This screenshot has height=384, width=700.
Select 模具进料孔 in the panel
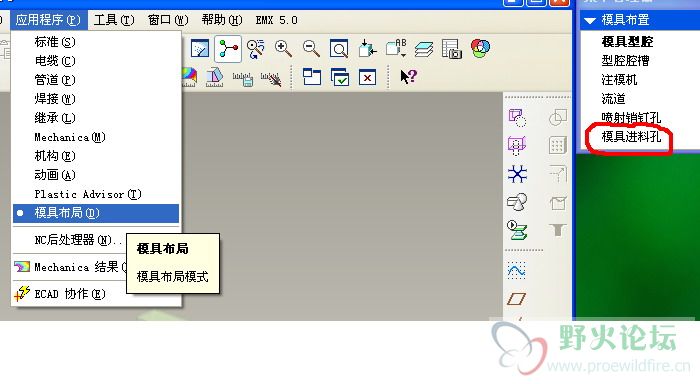631,136
